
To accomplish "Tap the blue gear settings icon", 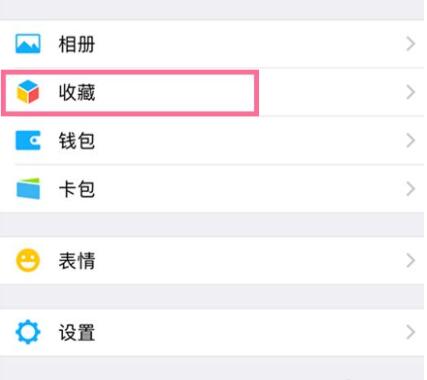I will (x=28, y=332).
